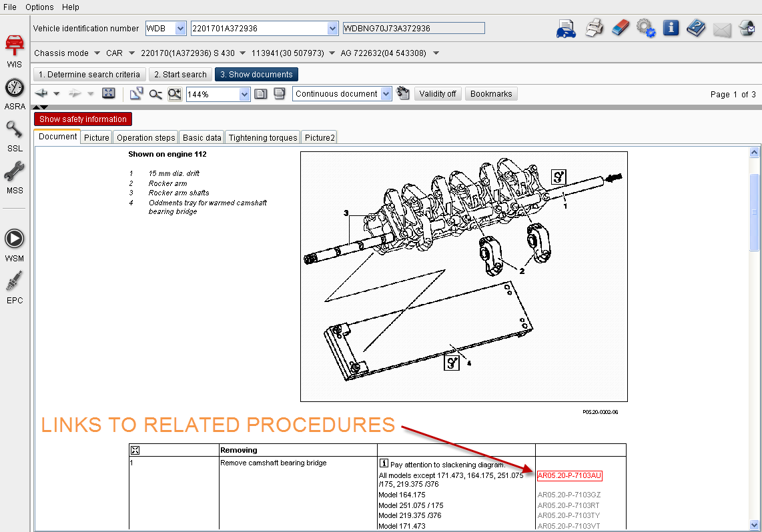Click the single page view icon
The height and width of the screenshot is (532, 762).
tap(261, 94)
